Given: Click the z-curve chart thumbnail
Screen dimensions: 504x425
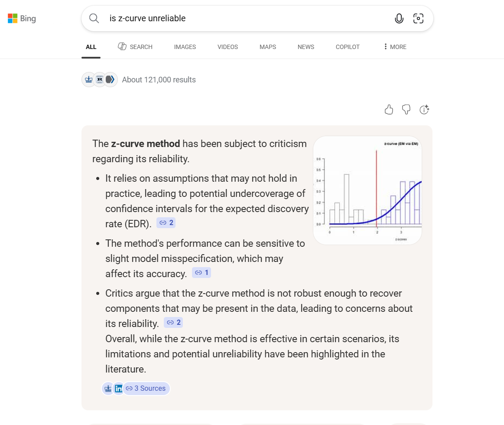Looking at the screenshot, I should (x=367, y=190).
